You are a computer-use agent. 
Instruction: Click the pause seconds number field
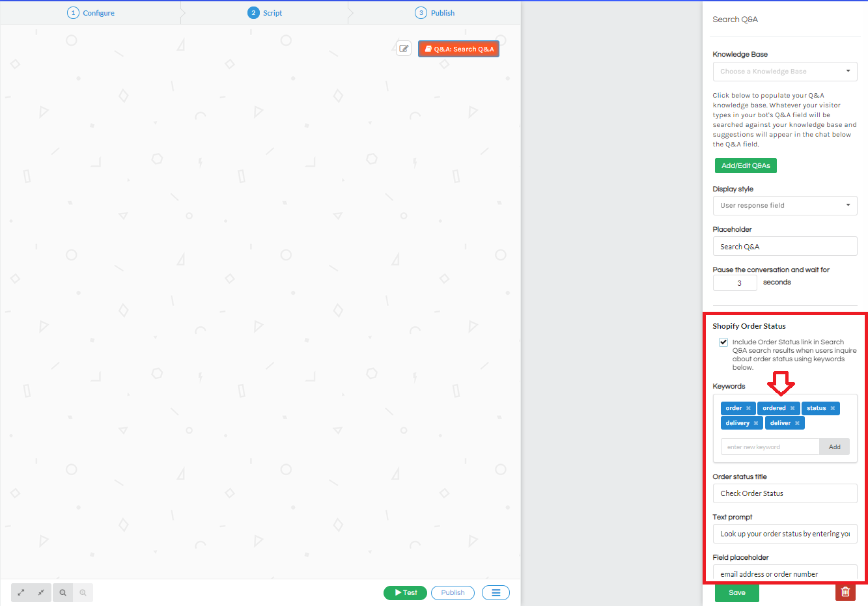coord(735,282)
